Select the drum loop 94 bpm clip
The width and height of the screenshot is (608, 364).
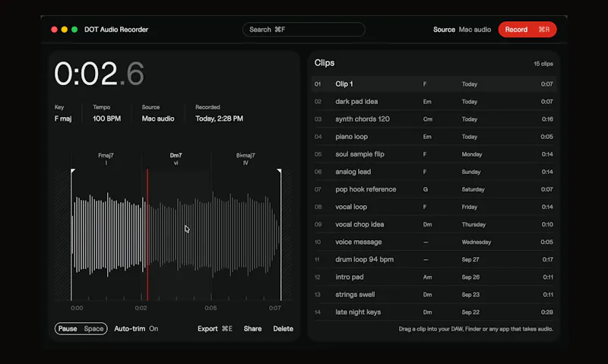pos(433,259)
